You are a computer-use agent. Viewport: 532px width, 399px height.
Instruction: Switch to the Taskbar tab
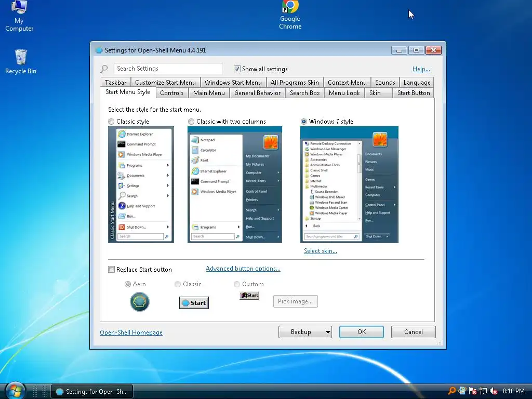click(x=115, y=83)
